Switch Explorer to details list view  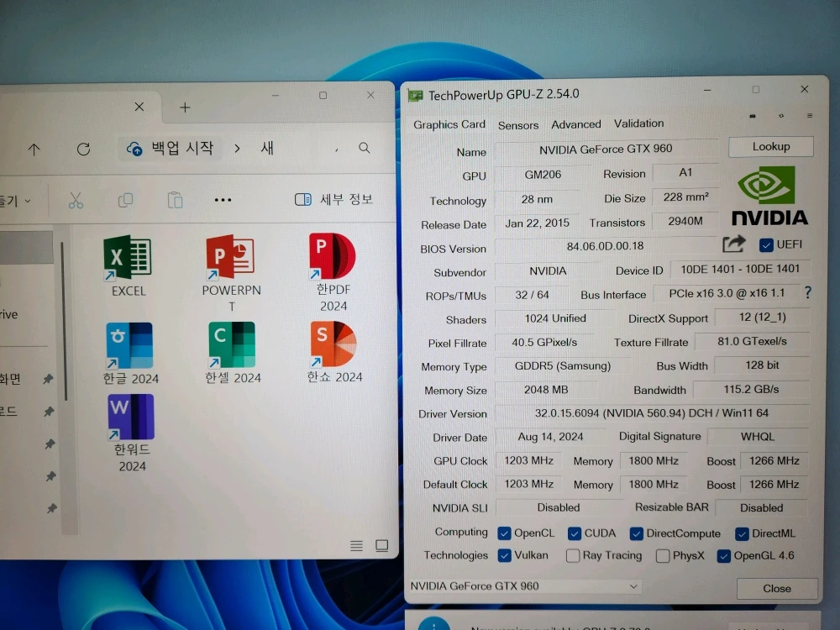[356, 545]
